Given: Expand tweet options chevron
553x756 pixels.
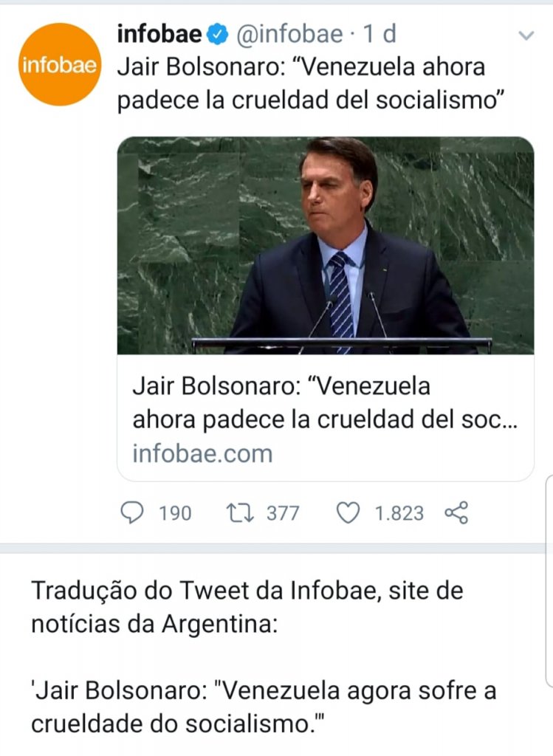Looking at the screenshot, I should [526, 35].
